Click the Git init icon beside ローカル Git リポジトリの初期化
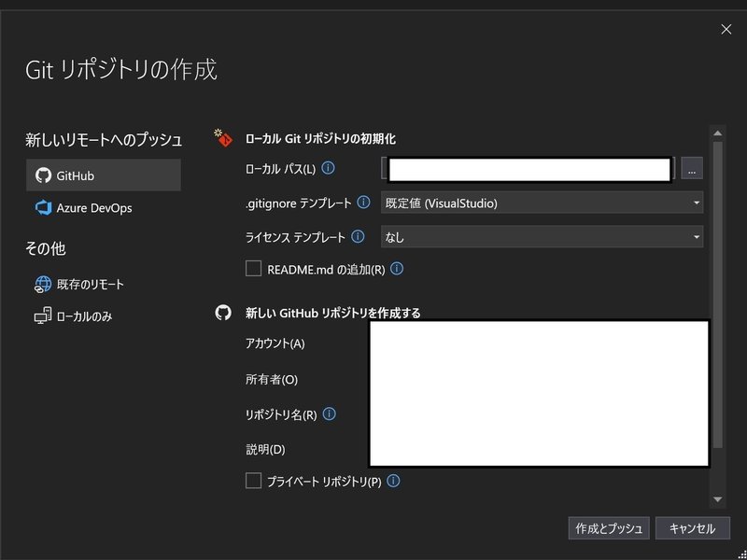The height and width of the screenshot is (560, 747). pos(222,137)
